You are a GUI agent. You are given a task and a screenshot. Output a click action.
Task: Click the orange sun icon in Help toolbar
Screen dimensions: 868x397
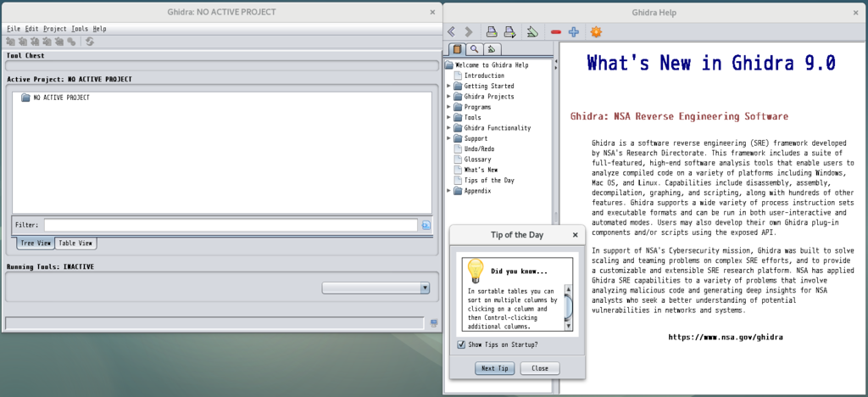(x=596, y=32)
